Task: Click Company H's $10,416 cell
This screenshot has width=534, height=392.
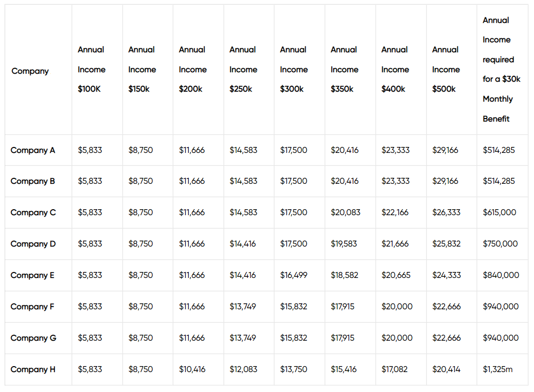Action: point(192,369)
